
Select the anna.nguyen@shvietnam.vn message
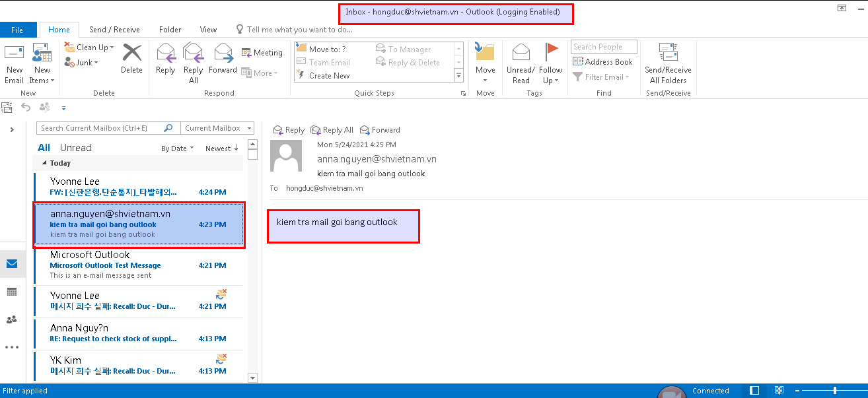pos(139,224)
